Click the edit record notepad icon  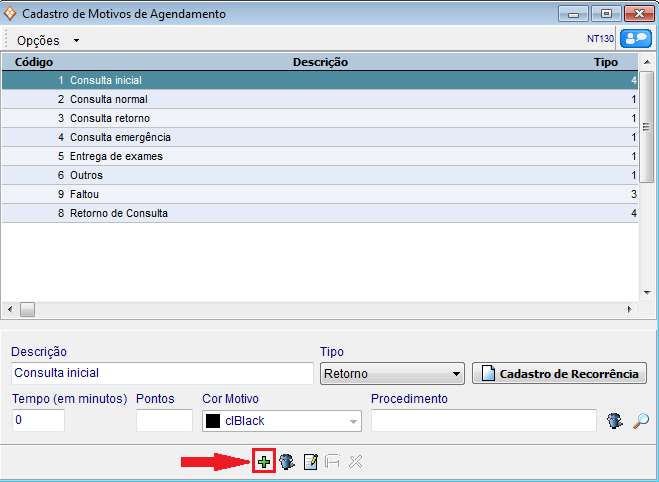coord(310,461)
